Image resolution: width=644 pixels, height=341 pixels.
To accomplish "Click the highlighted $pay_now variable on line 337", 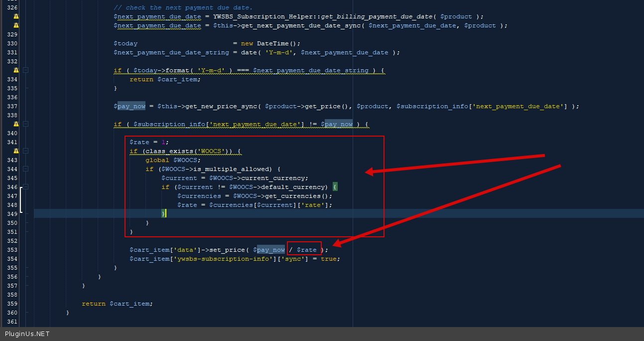I will [x=131, y=106].
